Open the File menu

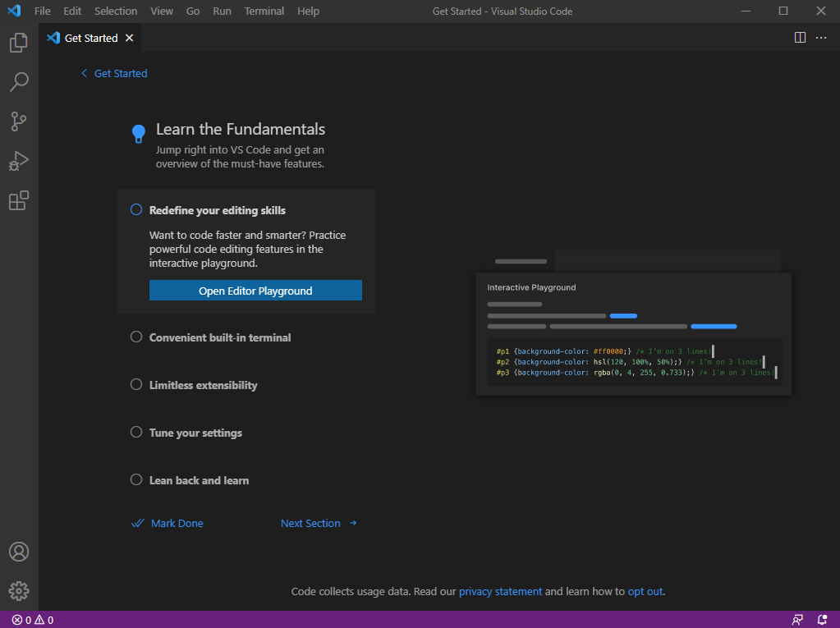coord(43,11)
